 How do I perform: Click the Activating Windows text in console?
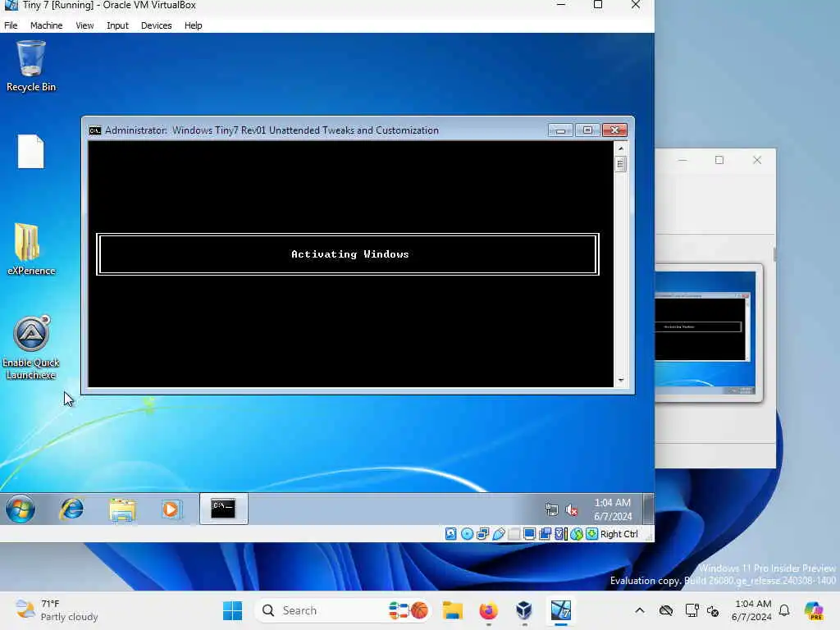(349, 254)
